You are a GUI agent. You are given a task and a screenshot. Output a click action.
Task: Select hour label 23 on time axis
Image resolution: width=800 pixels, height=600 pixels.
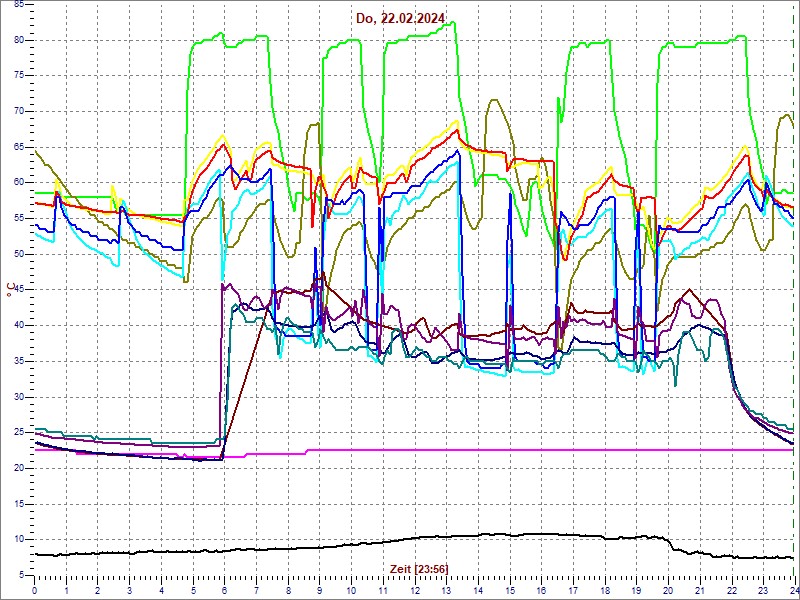tap(763, 590)
